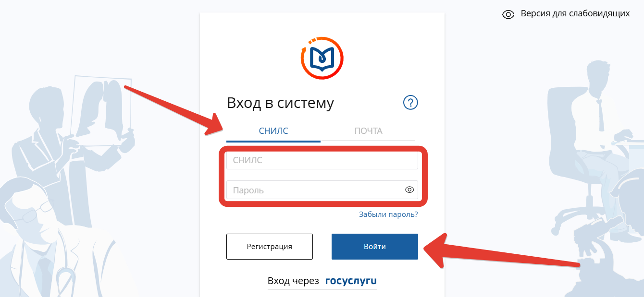Image resolution: width=644 pixels, height=297 pixels.
Task: Open the 'Забыли пароль?' link
Action: pyautogui.click(x=388, y=214)
